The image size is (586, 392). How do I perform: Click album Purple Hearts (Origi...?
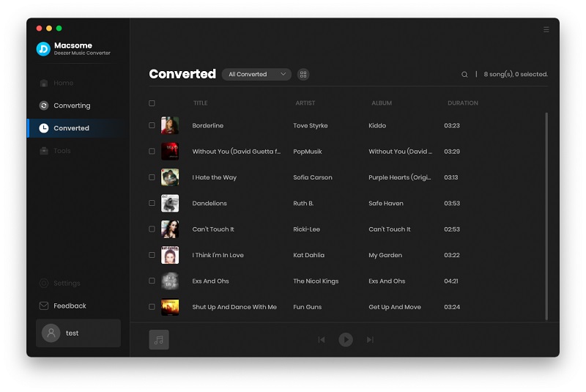click(x=399, y=177)
